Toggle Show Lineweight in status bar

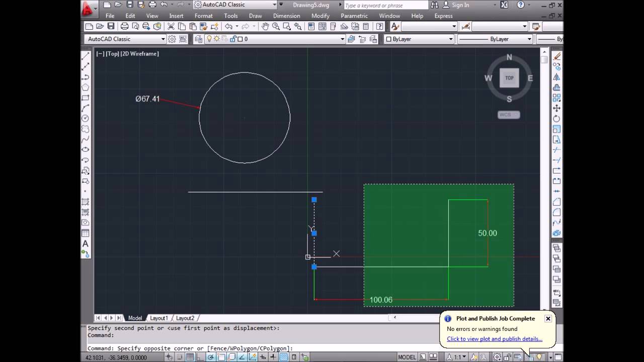[x=273, y=357]
